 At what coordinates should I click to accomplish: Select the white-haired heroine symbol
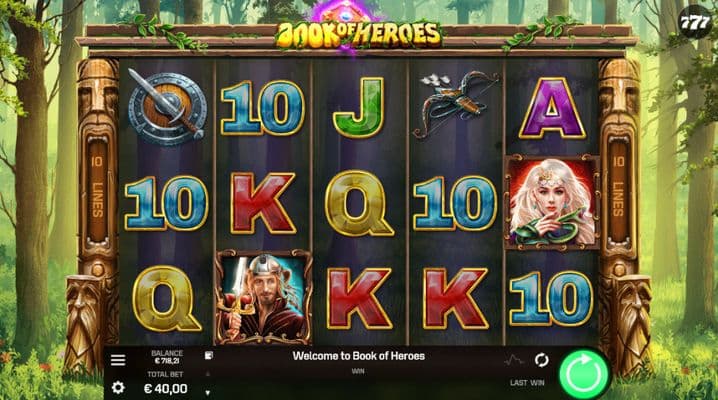[x=552, y=202]
